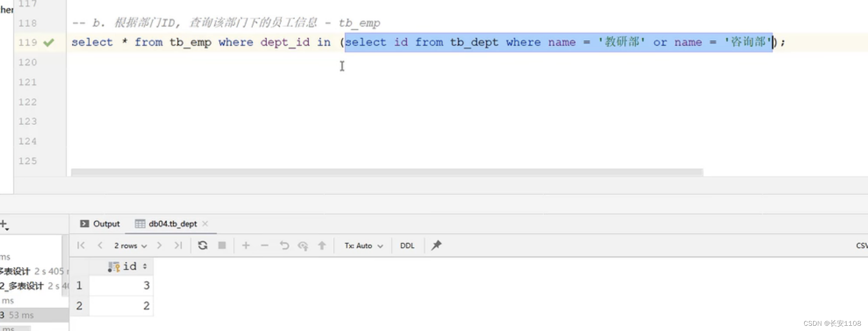Preview pending changes
The image size is (868, 331).
(303, 246)
